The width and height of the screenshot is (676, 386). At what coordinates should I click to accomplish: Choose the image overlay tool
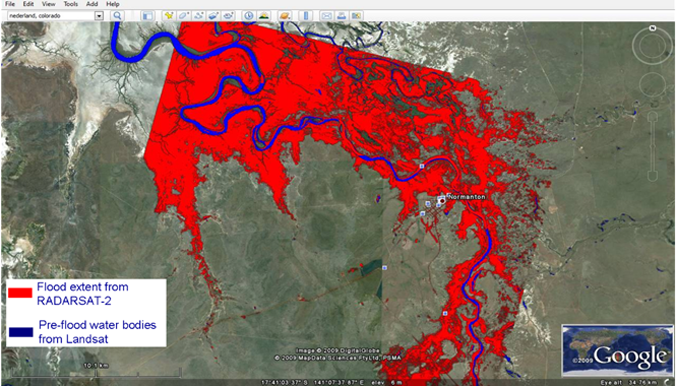(213, 16)
